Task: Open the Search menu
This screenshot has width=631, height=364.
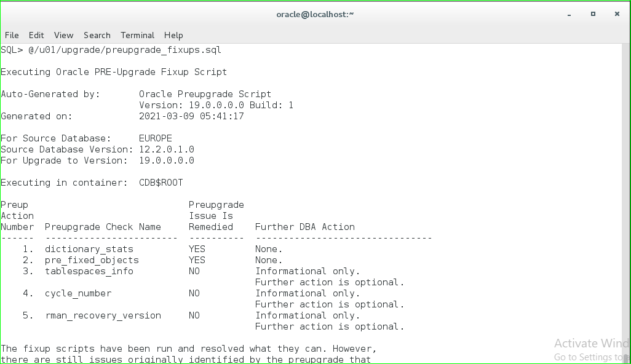Action: [x=97, y=35]
